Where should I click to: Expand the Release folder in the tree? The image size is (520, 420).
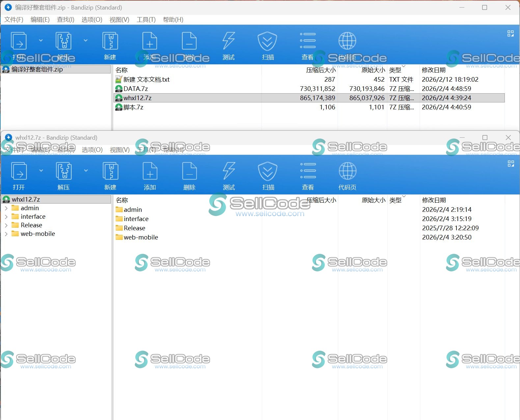click(x=6, y=225)
